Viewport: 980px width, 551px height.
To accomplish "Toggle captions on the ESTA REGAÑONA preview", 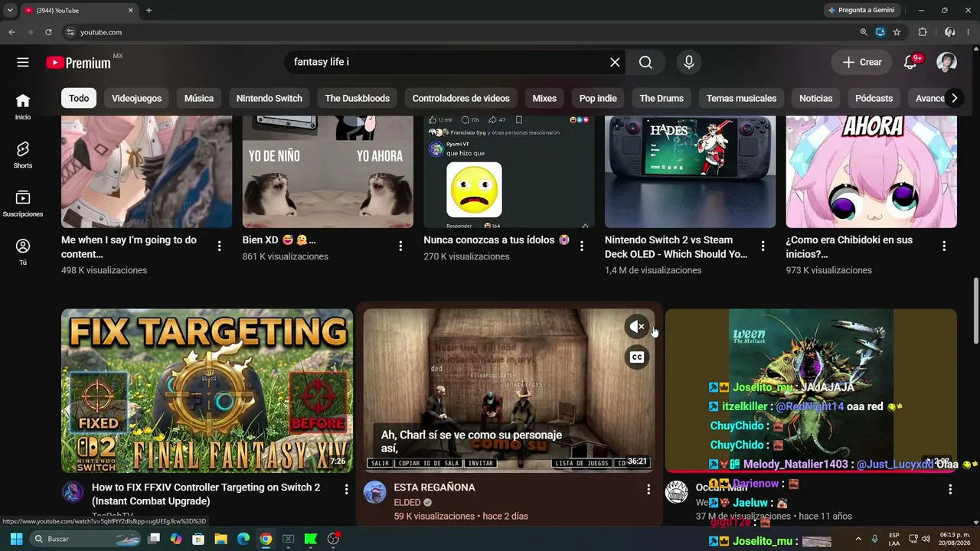I will pyautogui.click(x=637, y=357).
